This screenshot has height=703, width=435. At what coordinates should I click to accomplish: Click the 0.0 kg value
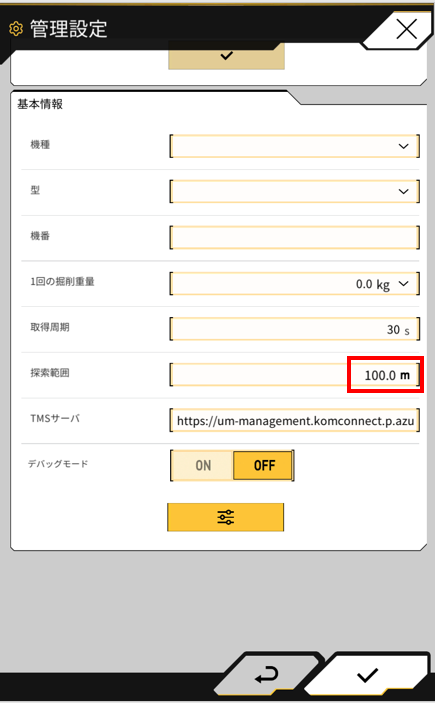373,284
